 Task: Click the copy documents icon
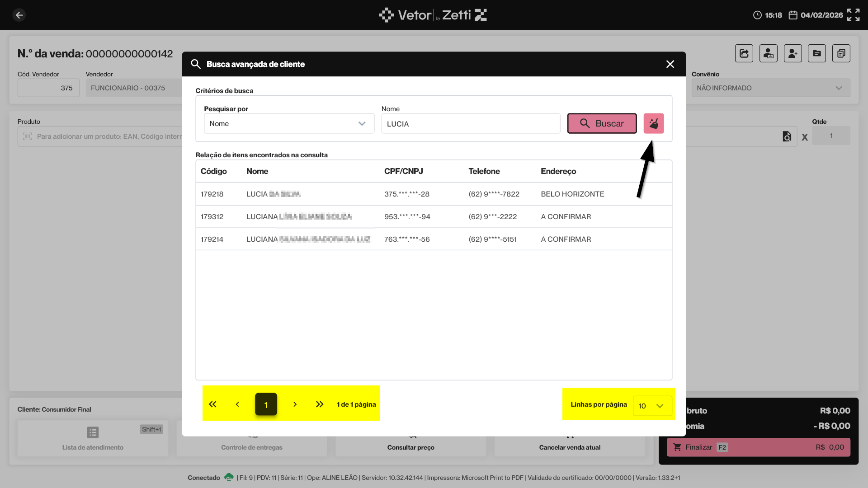point(841,53)
